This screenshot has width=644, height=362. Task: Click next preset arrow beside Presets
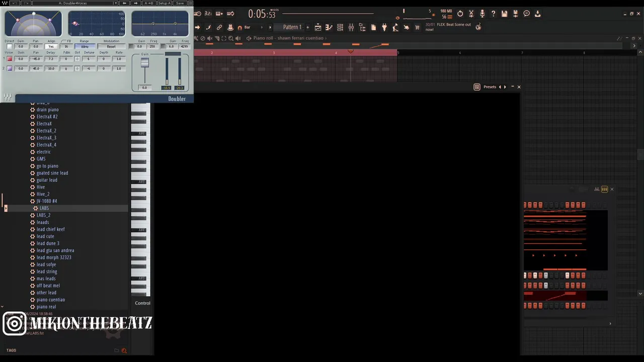pyautogui.click(x=505, y=87)
